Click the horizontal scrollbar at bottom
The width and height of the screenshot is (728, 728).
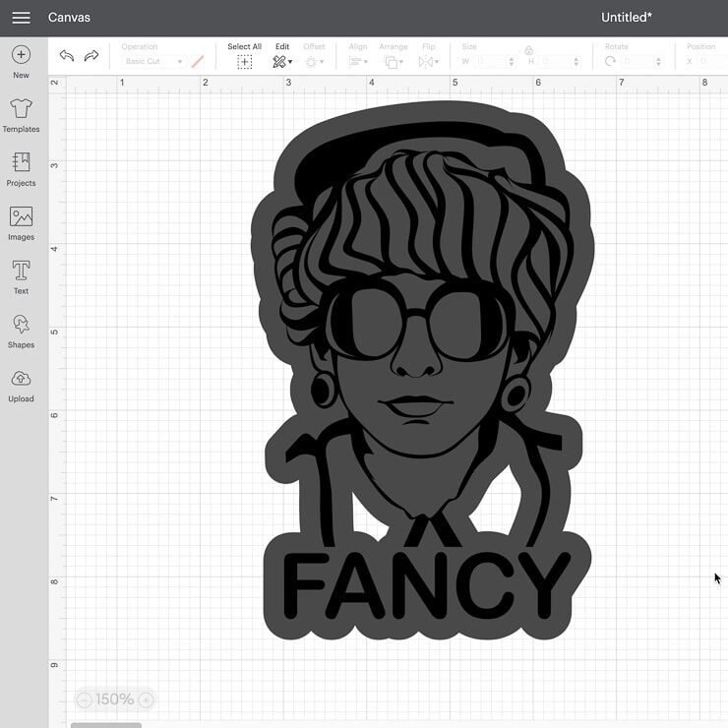point(106,725)
